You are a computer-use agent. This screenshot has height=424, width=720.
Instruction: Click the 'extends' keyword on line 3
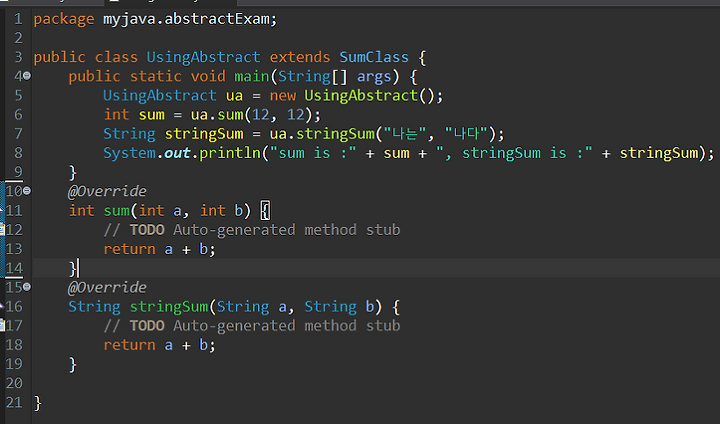coord(299,57)
